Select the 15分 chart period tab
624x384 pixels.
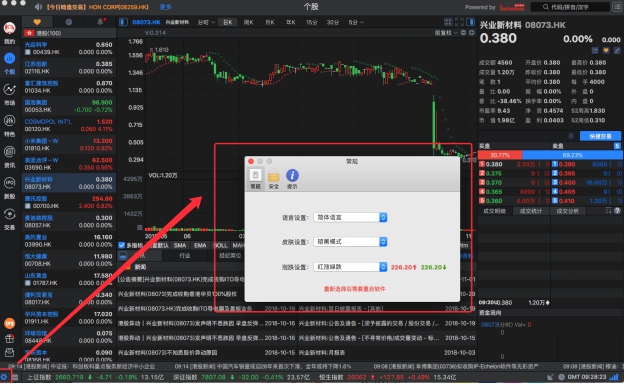point(312,22)
